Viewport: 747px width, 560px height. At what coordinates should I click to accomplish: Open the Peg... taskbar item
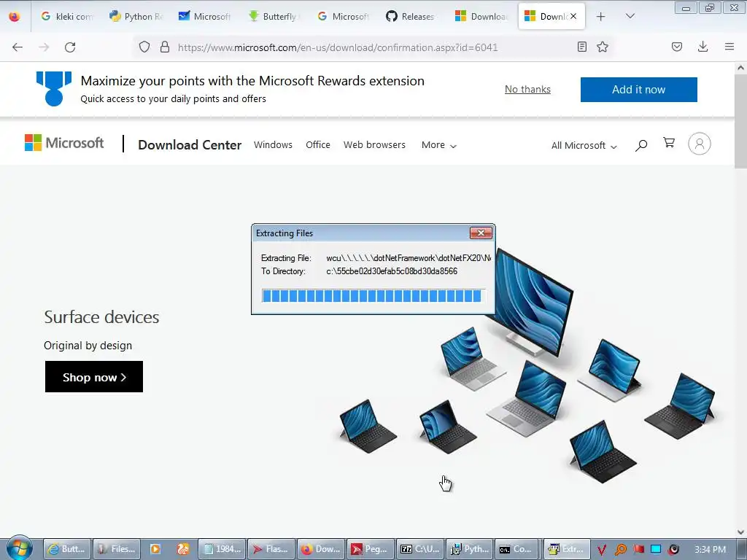click(370, 549)
